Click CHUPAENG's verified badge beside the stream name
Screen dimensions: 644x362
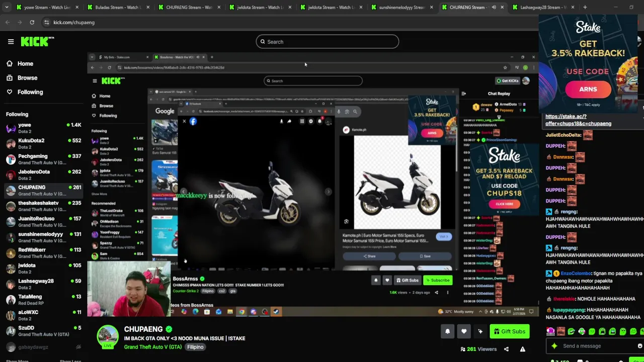tap(169, 329)
